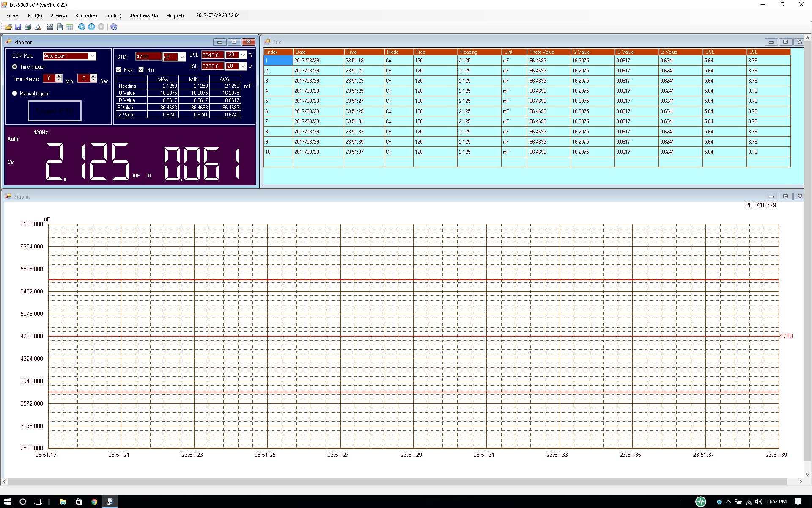This screenshot has height=508, width=812.
Task: Open the Action Center notification icon
Action: pos(798,502)
